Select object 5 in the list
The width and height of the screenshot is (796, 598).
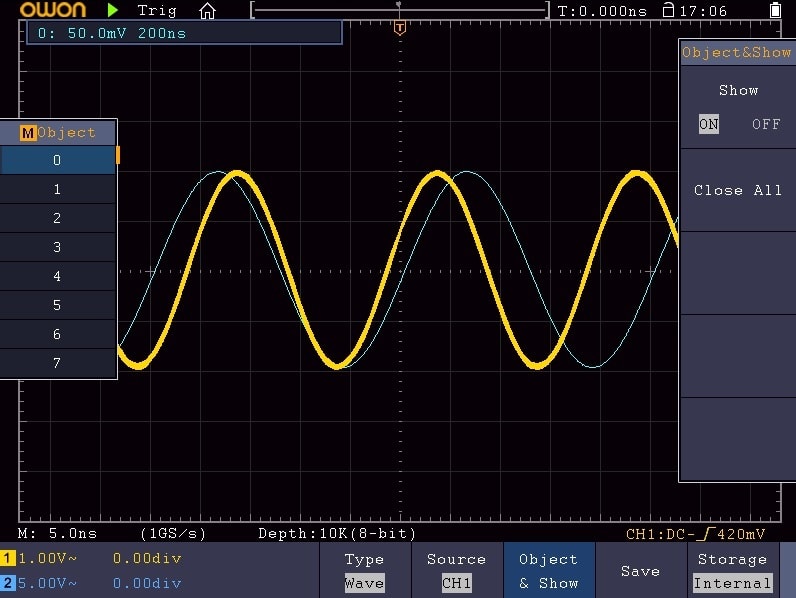point(57,305)
